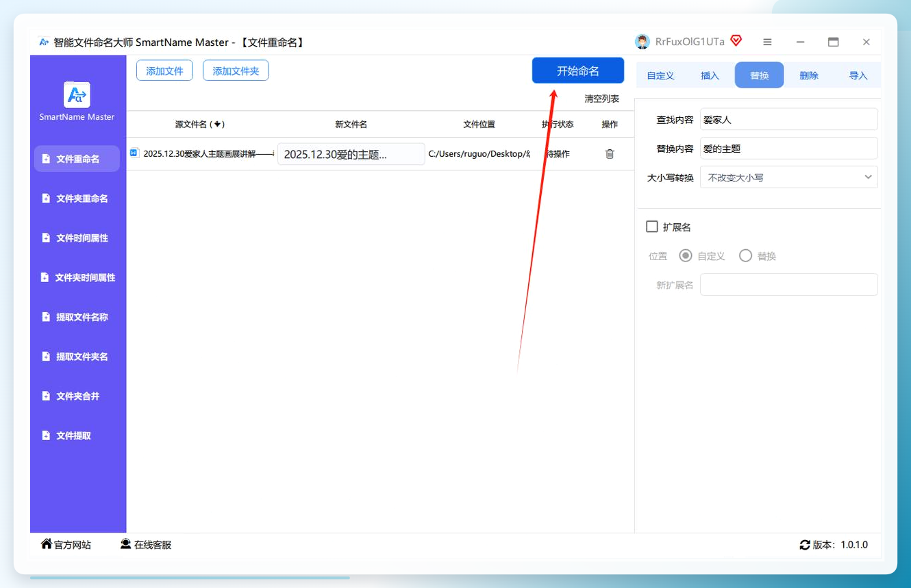
Task: Click the 文件位置 column header
Action: click(x=479, y=124)
